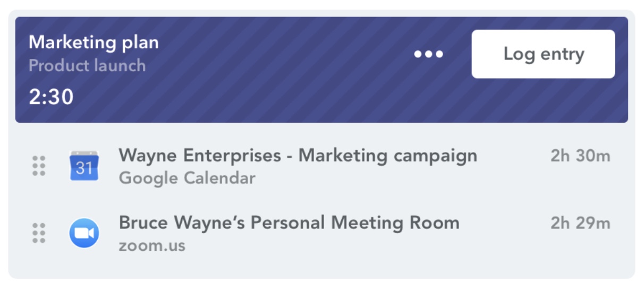Click the Log entry button

[x=543, y=54]
